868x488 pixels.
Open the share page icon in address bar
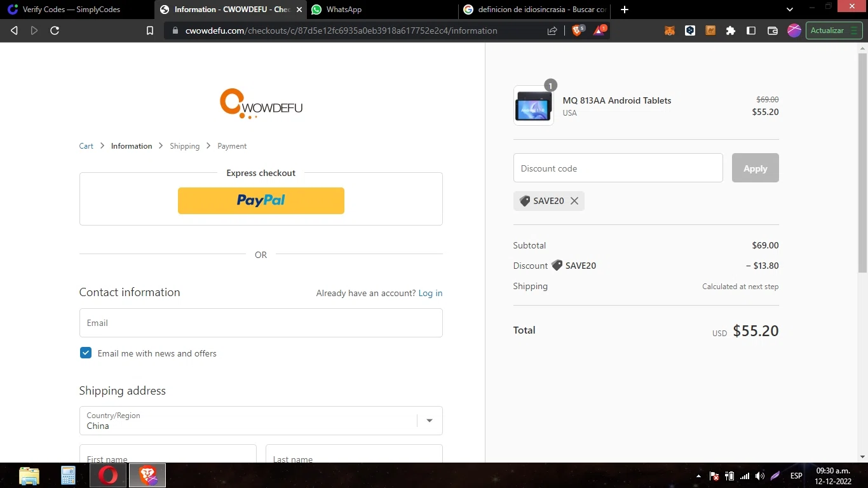(x=552, y=30)
